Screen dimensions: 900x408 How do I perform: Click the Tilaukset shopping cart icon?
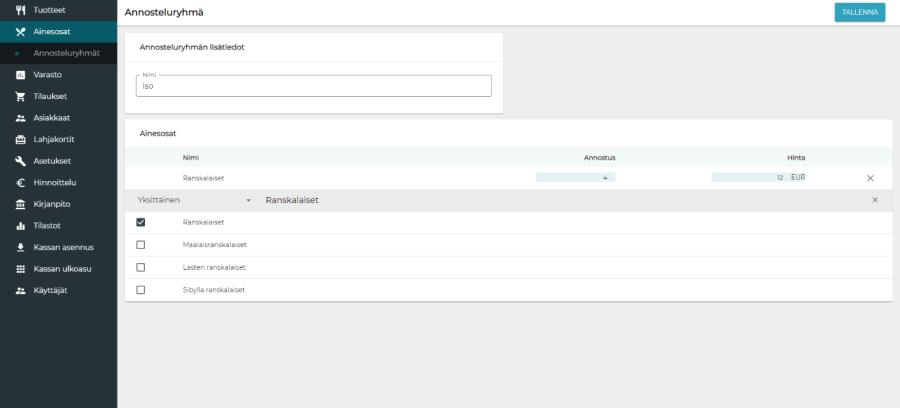point(20,96)
